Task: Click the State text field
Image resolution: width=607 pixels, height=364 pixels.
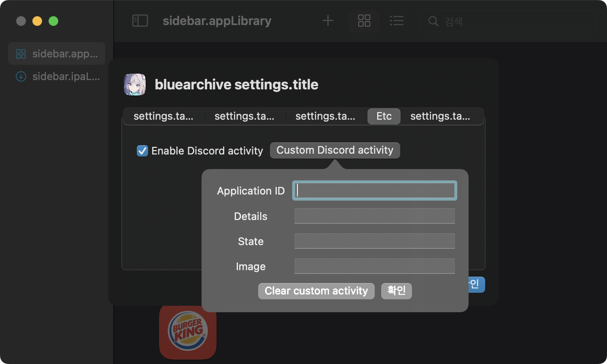Action: 375,241
